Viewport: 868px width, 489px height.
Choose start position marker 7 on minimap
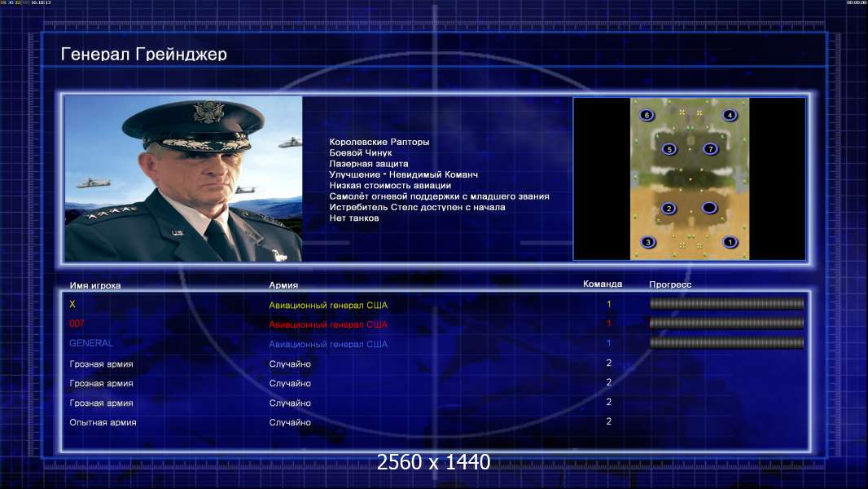click(x=710, y=149)
